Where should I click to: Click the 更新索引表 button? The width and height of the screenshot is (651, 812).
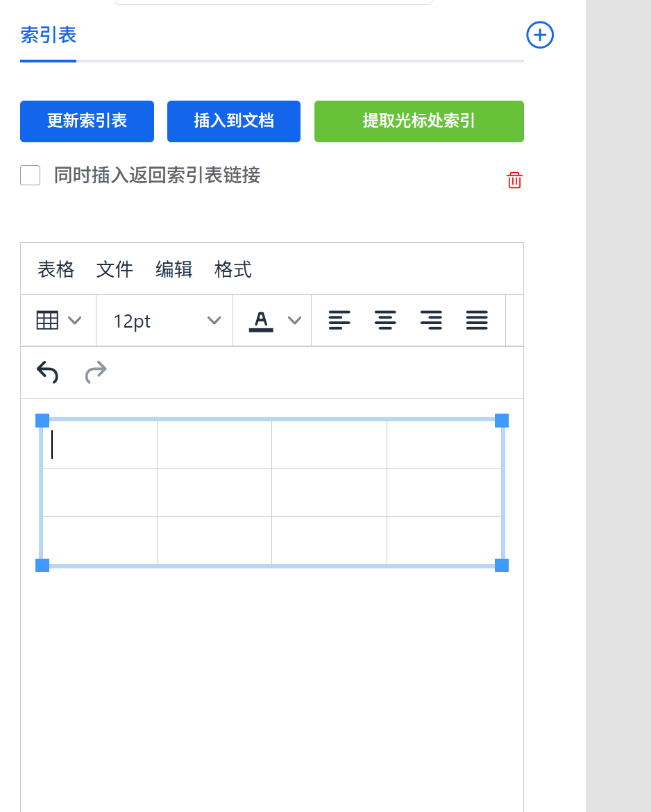tap(87, 121)
